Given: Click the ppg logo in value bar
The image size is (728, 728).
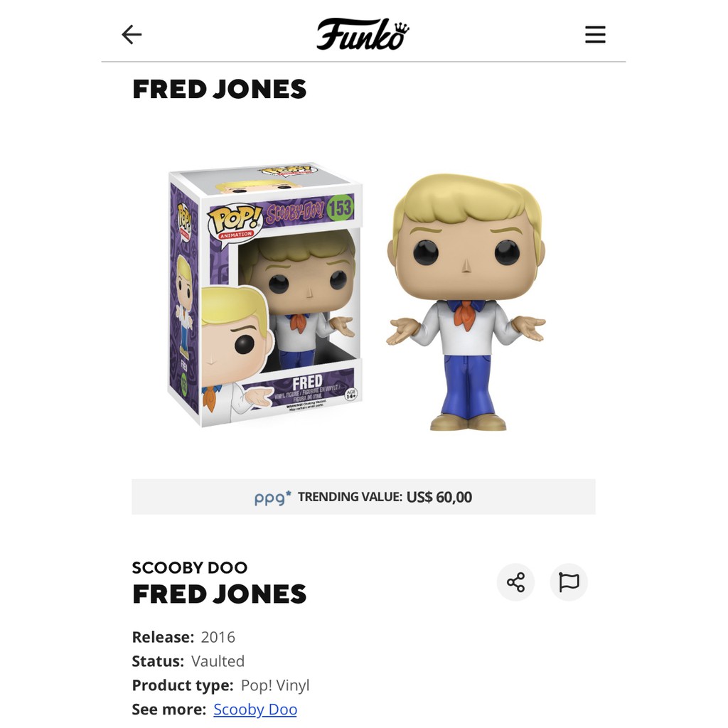Looking at the screenshot, I should pyautogui.click(x=272, y=498).
